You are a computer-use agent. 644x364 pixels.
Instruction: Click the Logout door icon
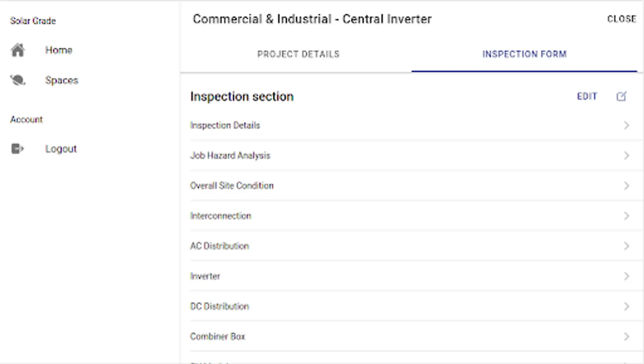pos(17,149)
